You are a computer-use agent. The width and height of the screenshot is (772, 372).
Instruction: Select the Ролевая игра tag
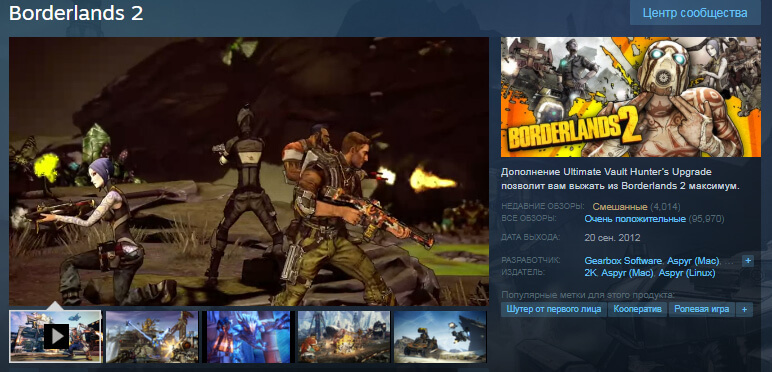click(x=702, y=309)
